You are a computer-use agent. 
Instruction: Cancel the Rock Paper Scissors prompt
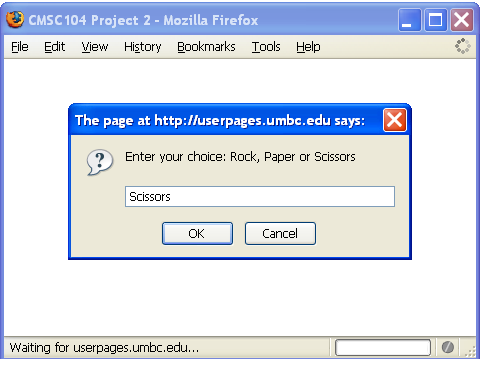coord(280,233)
